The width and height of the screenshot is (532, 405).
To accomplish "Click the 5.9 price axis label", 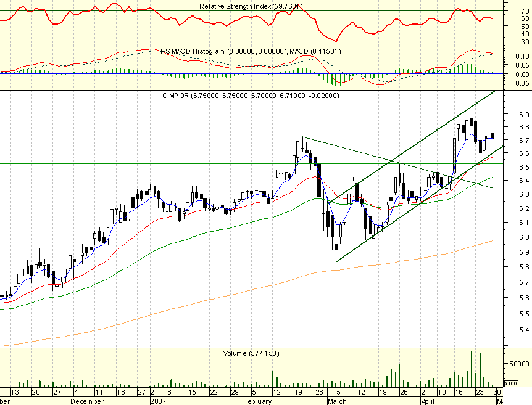I will click(524, 253).
